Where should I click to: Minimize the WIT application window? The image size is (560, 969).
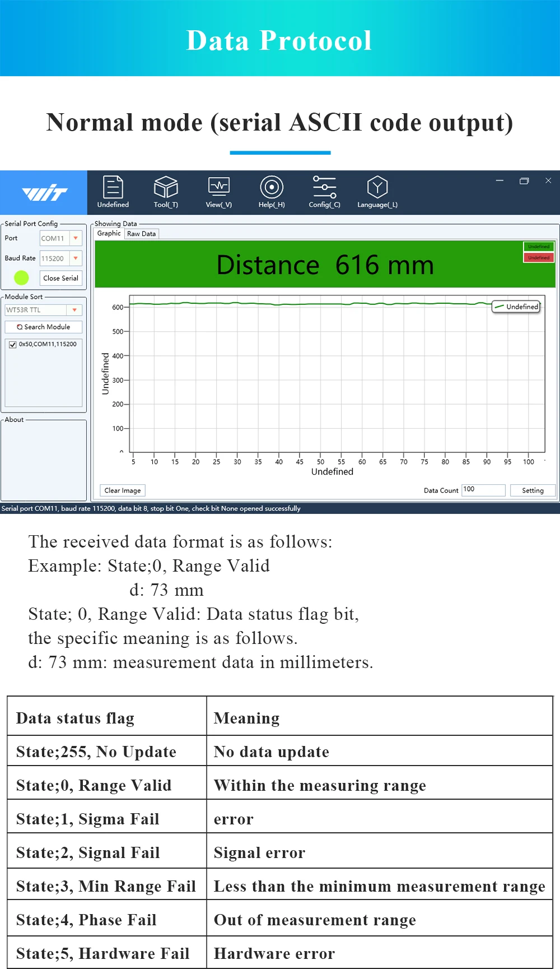pyautogui.click(x=500, y=180)
